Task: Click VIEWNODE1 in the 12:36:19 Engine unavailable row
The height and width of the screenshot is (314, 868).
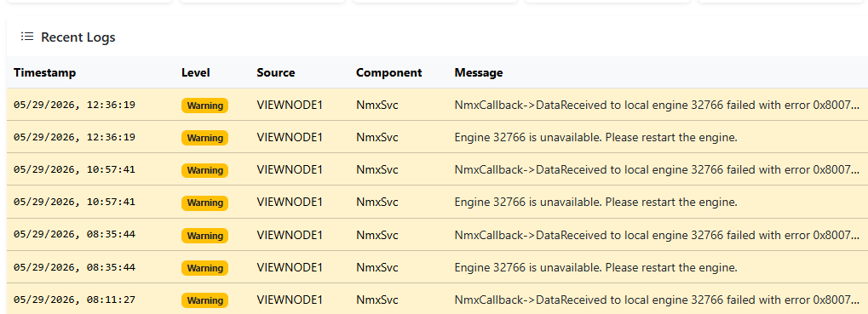Action: click(x=290, y=138)
